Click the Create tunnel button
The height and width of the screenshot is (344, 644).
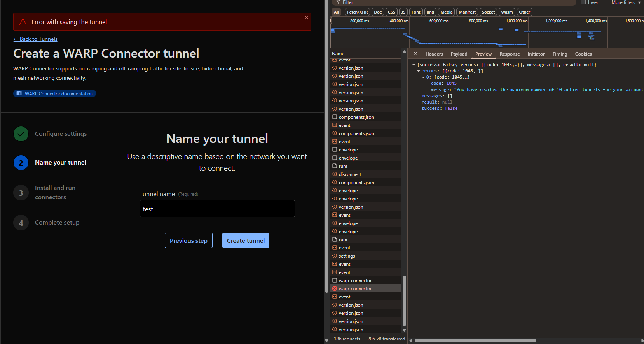pyautogui.click(x=246, y=240)
